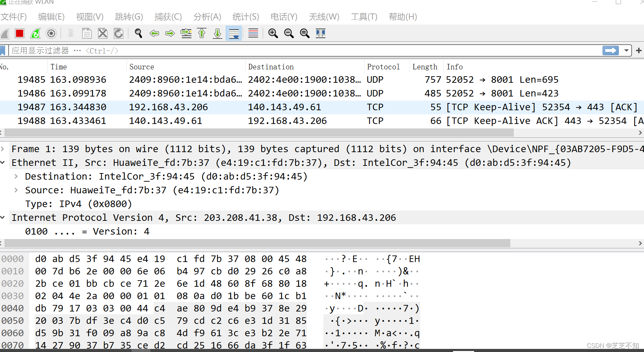The height and width of the screenshot is (352, 644).
Task: Click the Info column header
Action: pyautogui.click(x=544, y=67)
